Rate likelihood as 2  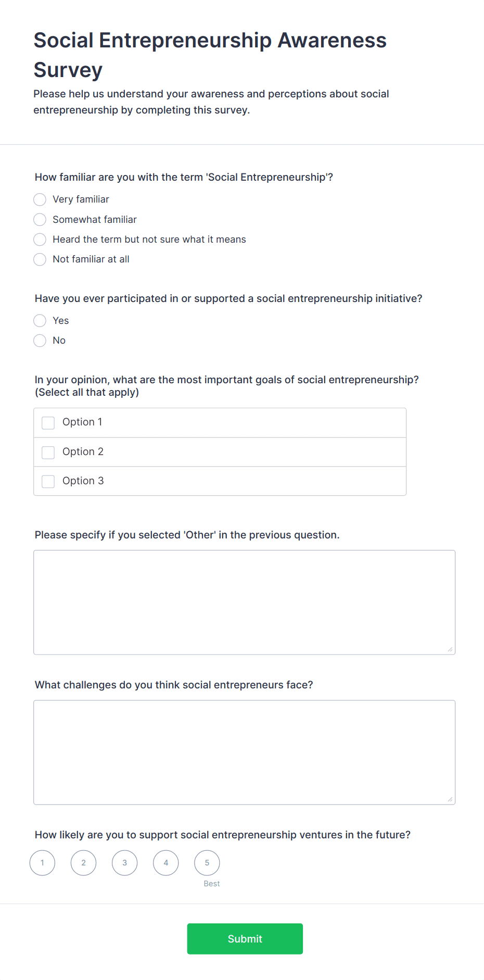(84, 863)
